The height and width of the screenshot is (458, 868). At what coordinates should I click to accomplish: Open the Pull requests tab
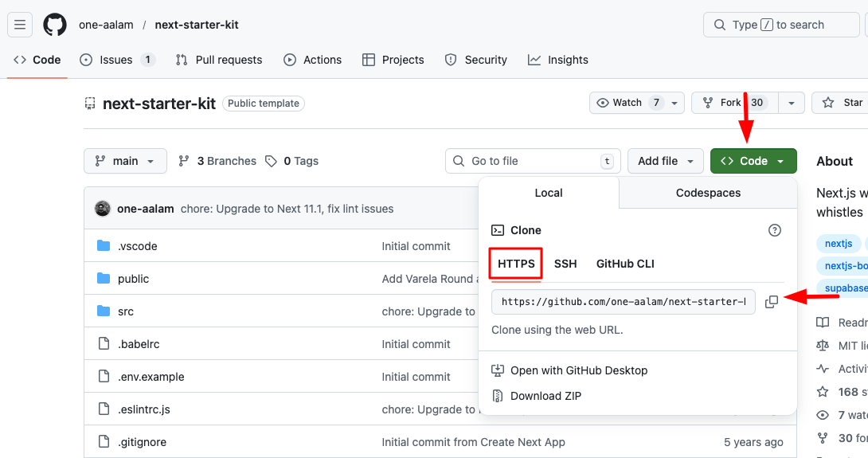coord(219,60)
